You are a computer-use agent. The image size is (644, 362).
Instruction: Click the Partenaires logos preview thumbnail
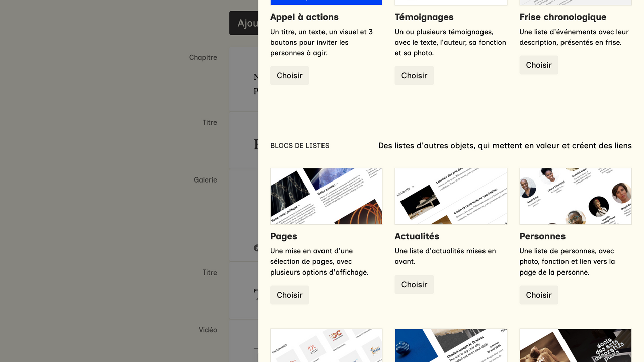326,345
